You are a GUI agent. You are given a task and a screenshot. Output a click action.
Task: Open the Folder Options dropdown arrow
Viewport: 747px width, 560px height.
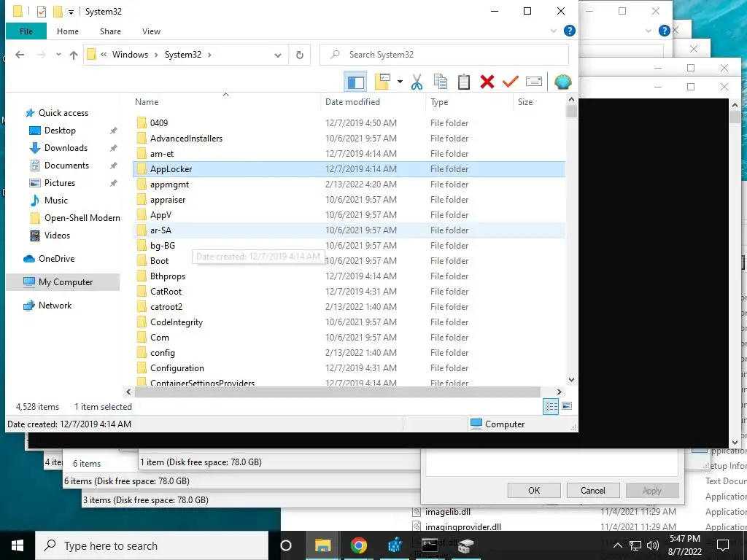(400, 82)
